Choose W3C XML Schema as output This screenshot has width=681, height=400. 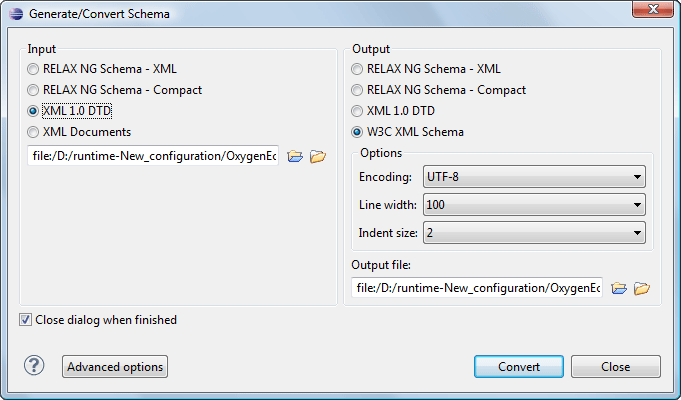pyautogui.click(x=358, y=131)
